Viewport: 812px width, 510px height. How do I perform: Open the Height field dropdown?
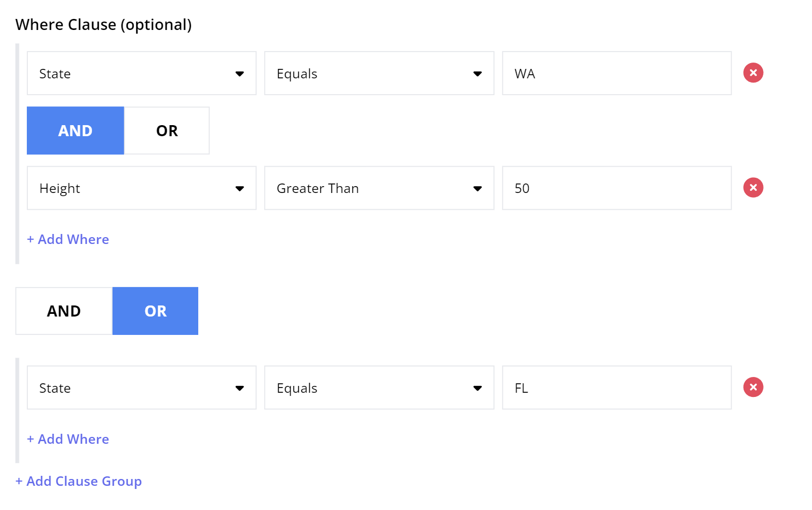click(x=141, y=188)
